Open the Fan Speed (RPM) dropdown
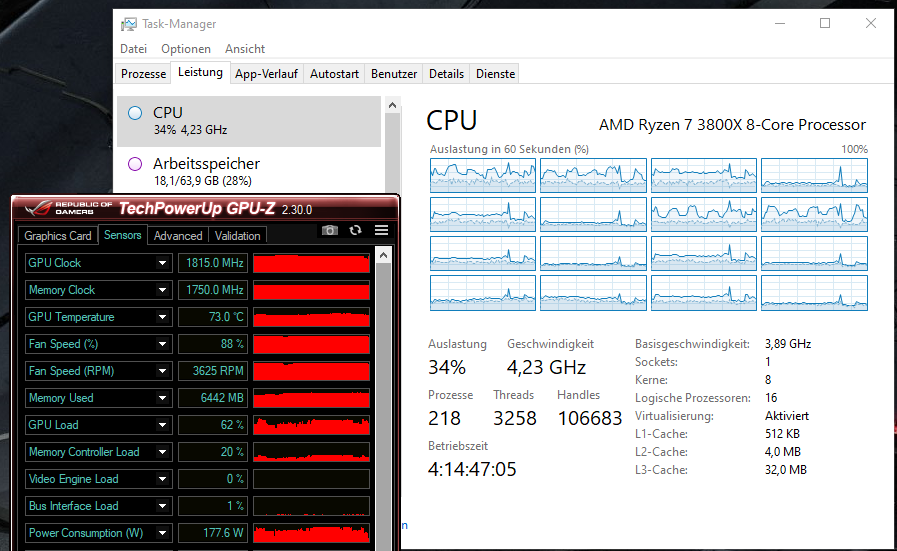This screenshot has width=897, height=551. click(162, 371)
